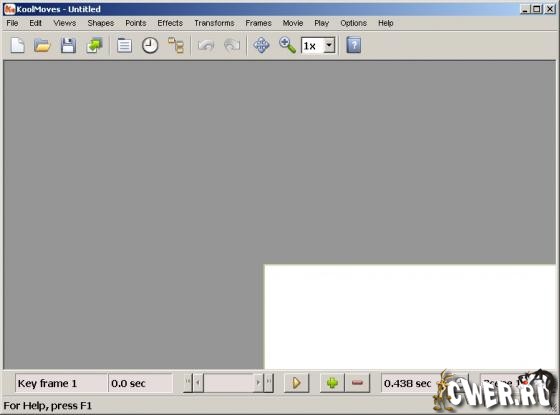Click the white stage canvas area
Viewport: 560px width, 415px height.
[x=410, y=316]
